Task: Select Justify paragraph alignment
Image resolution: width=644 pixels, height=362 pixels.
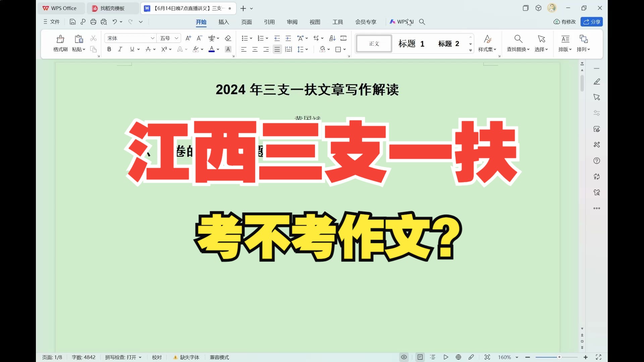Action: (277, 50)
